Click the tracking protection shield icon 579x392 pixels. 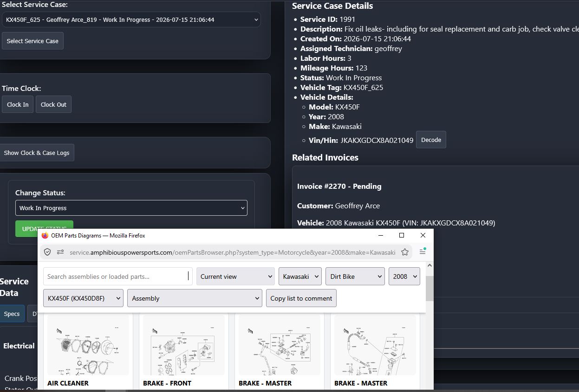tap(47, 252)
